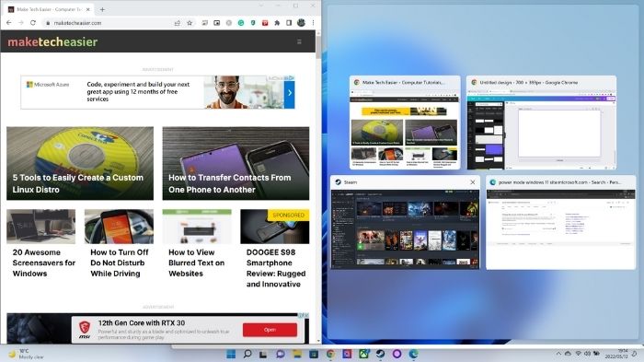
Task: Click the maketecheasier logo
Action: (52, 41)
